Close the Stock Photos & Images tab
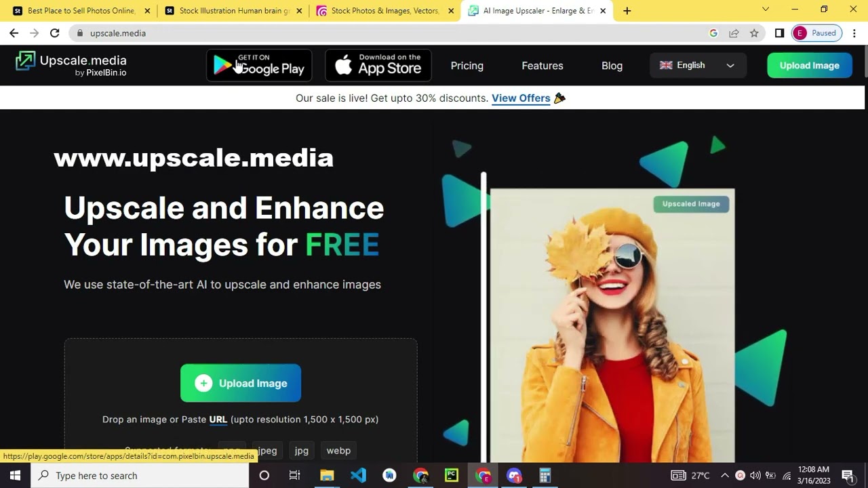This screenshot has height=488, width=868. pos(451,11)
